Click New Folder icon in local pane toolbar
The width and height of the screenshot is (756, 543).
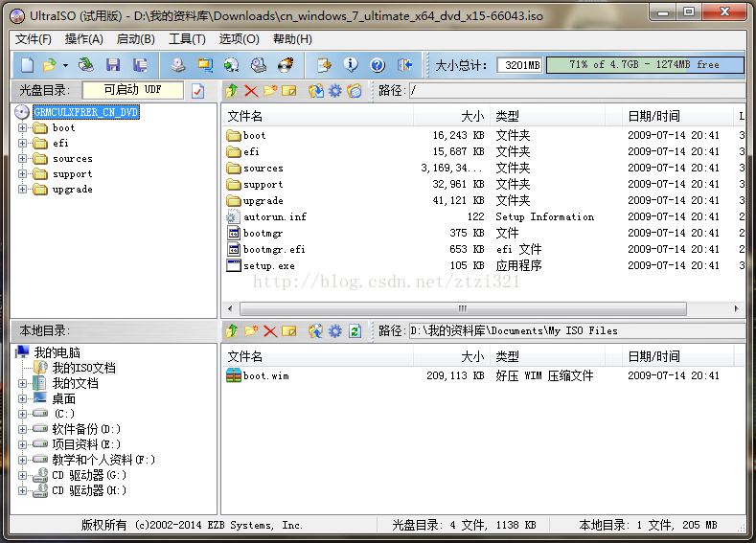(x=251, y=331)
